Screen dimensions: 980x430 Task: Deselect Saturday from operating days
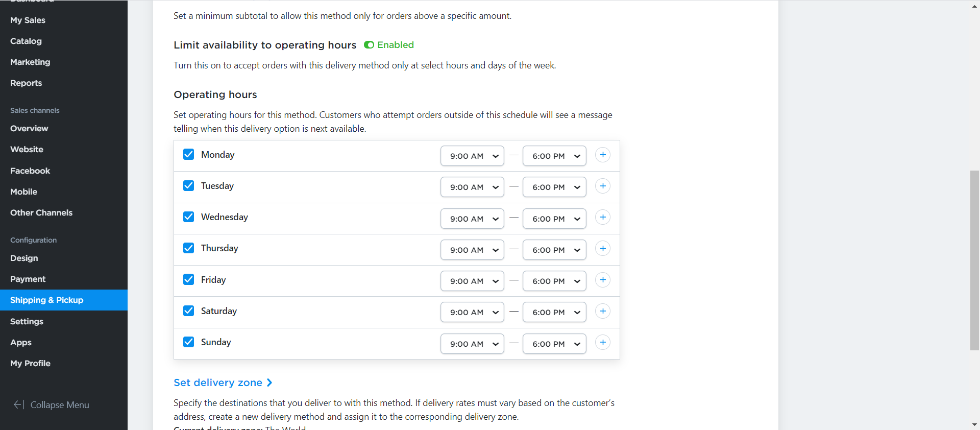[188, 310]
